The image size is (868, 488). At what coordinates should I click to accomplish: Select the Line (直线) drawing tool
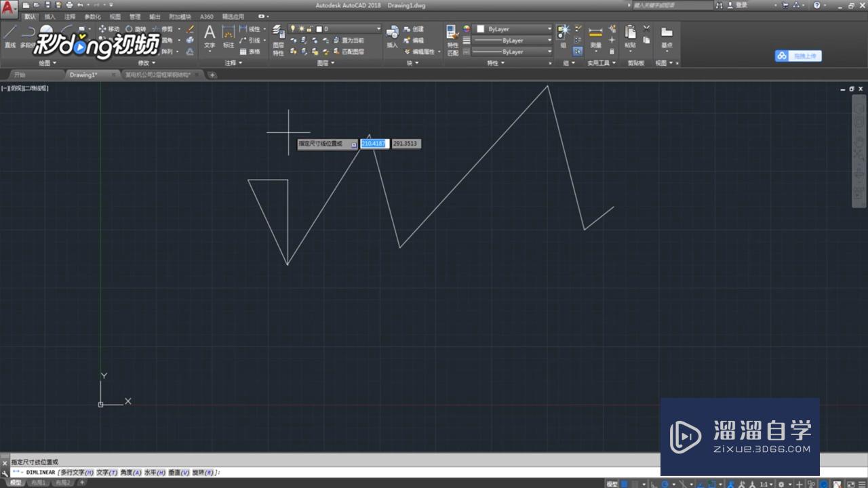9,36
